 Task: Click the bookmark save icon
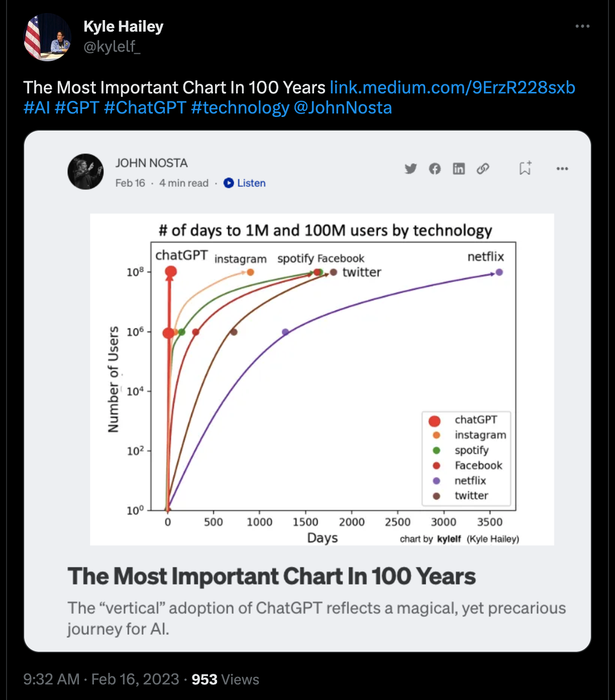click(525, 168)
